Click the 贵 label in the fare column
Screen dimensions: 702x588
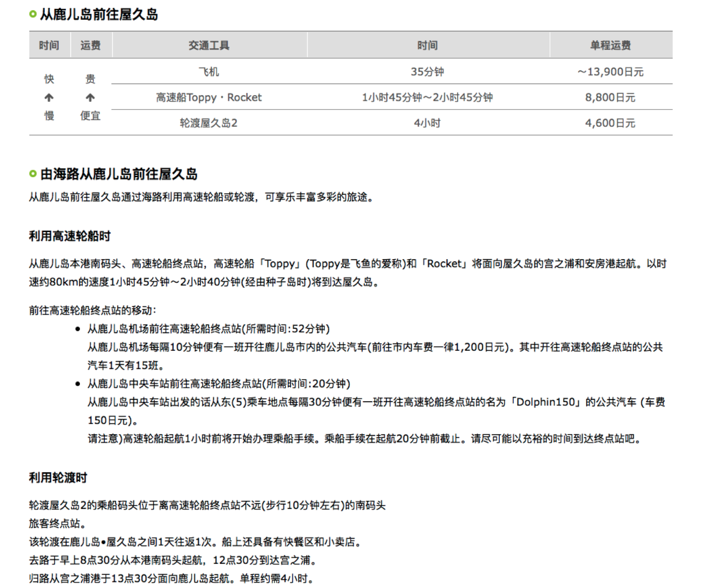pos(90,79)
